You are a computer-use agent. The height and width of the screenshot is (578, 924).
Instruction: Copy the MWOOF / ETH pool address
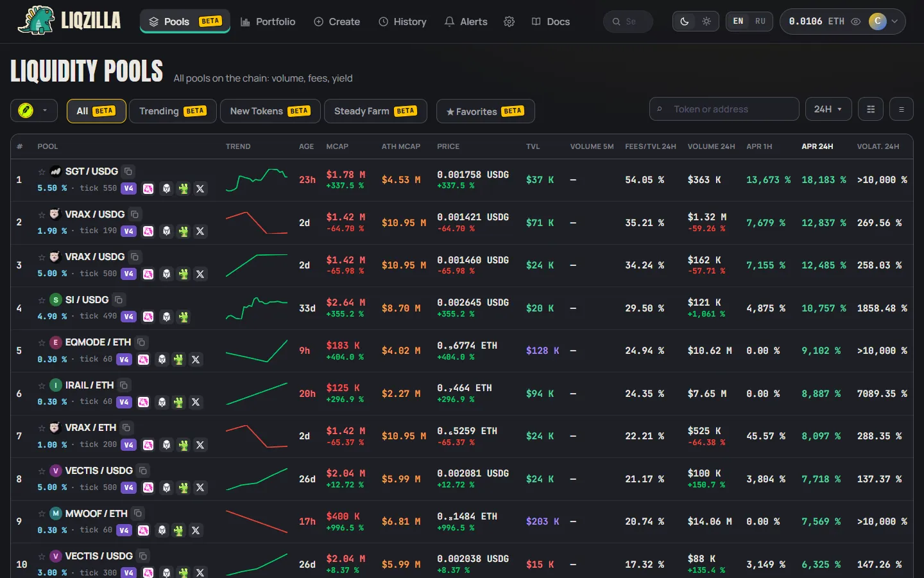point(137,513)
